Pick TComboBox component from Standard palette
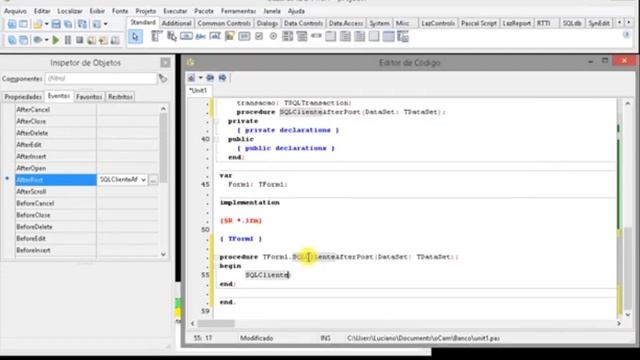 pos(302,37)
